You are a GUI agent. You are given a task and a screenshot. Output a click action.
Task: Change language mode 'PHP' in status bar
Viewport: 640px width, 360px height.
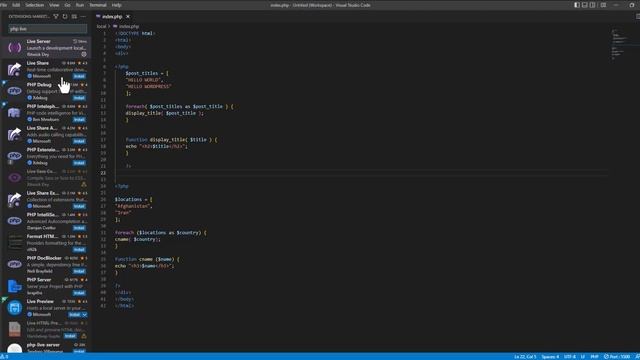[x=595, y=357]
